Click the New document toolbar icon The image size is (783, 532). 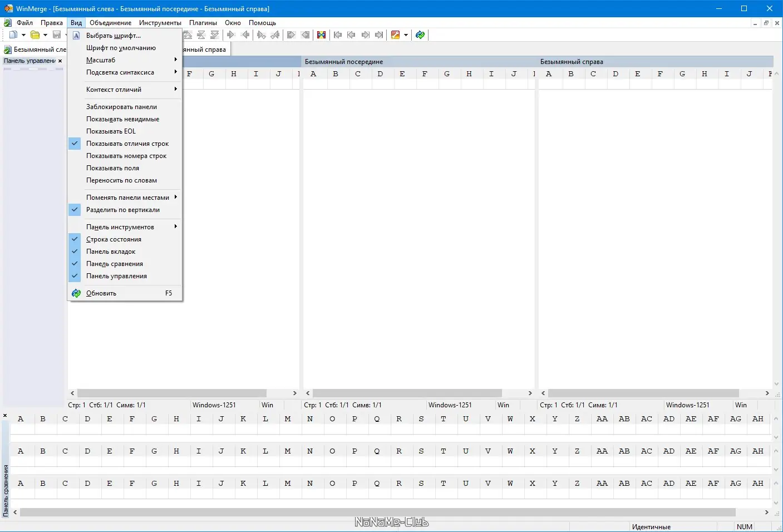click(x=13, y=35)
